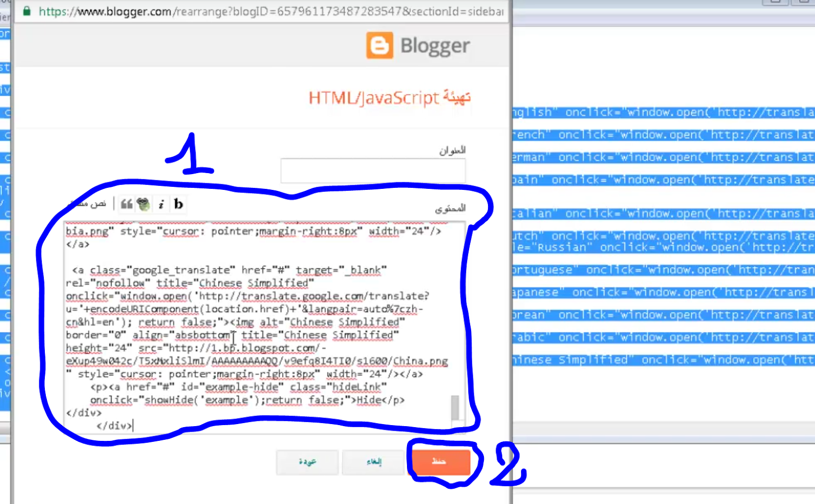The image size is (815, 504).
Task: Click the 'pain' highlighted line in background window
Action: tap(664, 180)
